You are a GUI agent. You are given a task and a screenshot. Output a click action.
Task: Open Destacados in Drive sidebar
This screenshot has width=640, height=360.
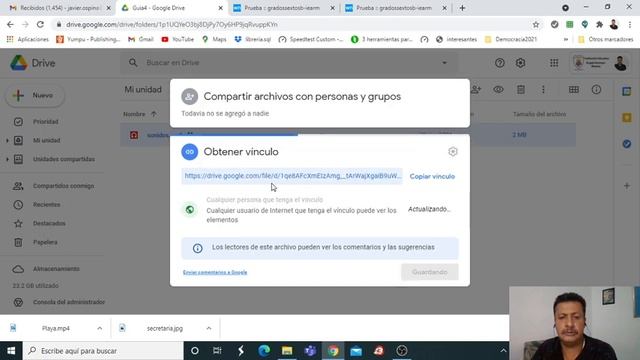(x=49, y=223)
